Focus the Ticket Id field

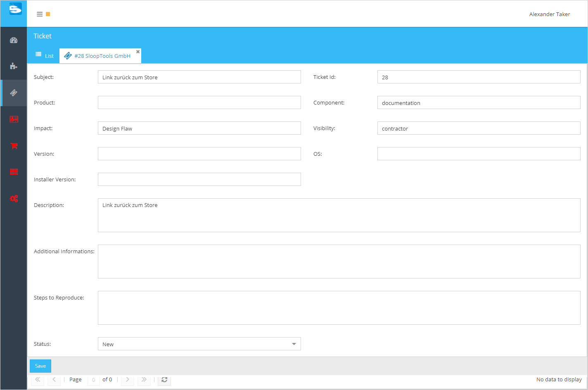click(x=479, y=77)
